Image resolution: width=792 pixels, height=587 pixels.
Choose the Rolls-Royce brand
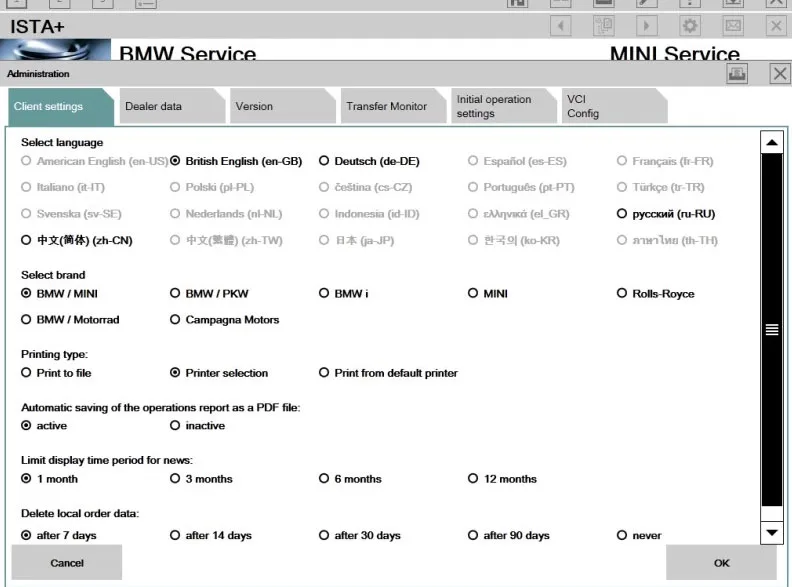click(655, 294)
